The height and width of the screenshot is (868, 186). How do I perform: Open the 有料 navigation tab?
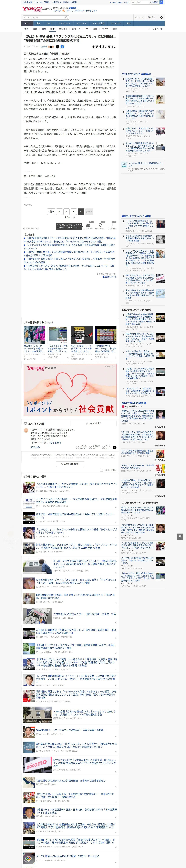[129, 24]
